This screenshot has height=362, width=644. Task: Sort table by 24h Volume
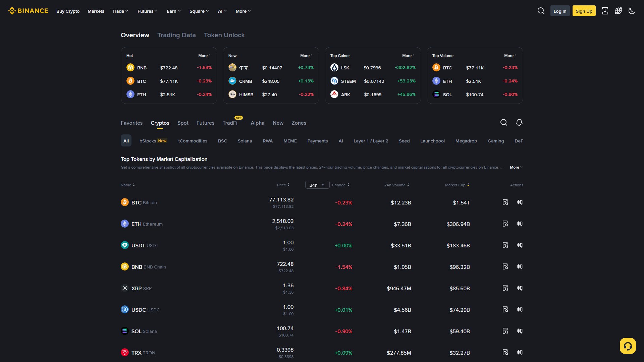point(397,185)
